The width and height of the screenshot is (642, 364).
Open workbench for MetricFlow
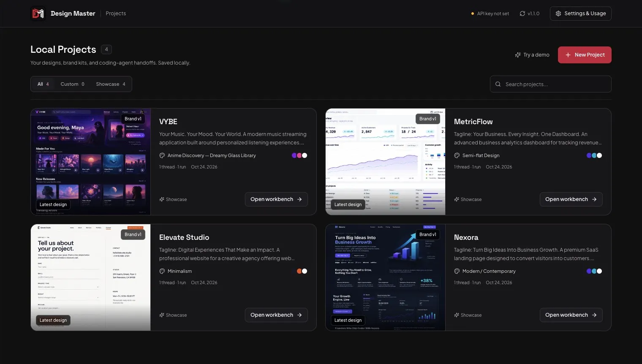pos(571,199)
